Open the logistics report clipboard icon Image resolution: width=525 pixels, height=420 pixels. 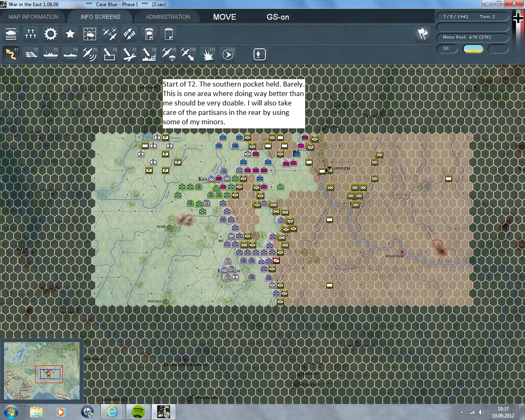(149, 34)
